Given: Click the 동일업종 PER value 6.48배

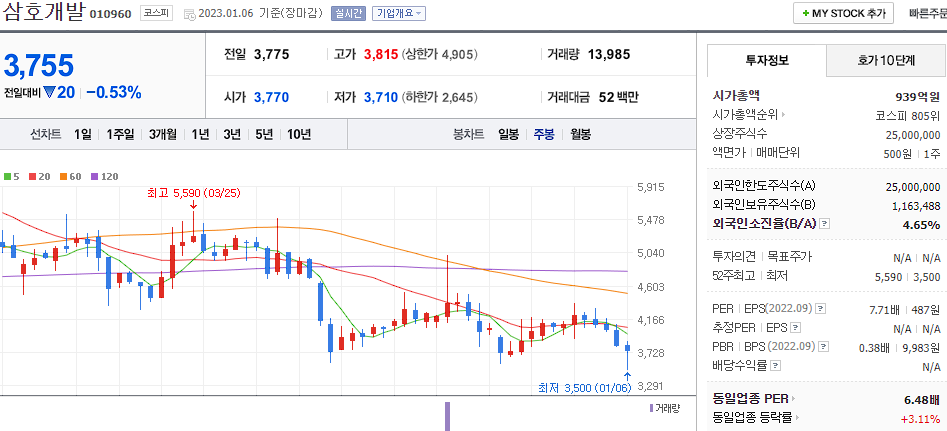Looking at the screenshot, I should click(x=921, y=400).
